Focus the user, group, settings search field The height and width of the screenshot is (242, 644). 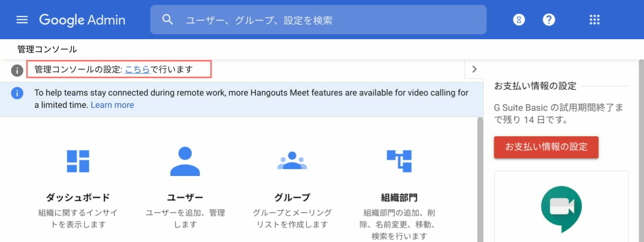[318, 20]
